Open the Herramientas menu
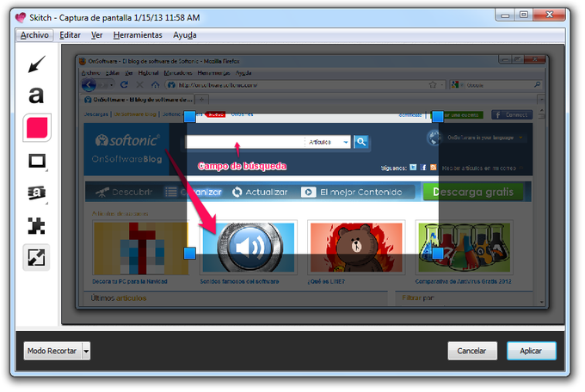 click(x=138, y=35)
